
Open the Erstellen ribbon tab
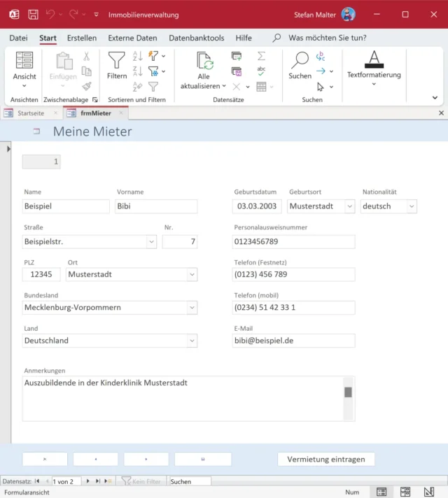82,38
